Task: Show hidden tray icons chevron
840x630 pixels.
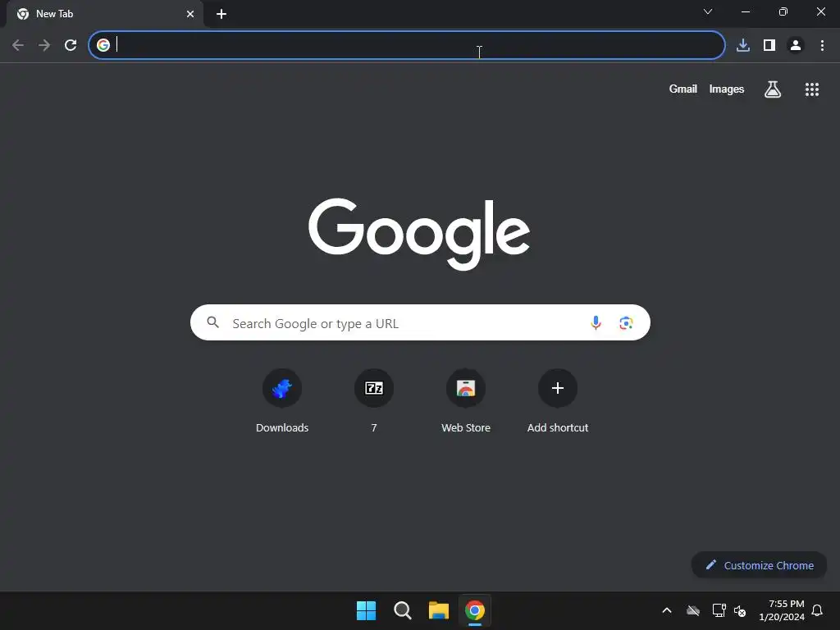Action: pos(667,610)
